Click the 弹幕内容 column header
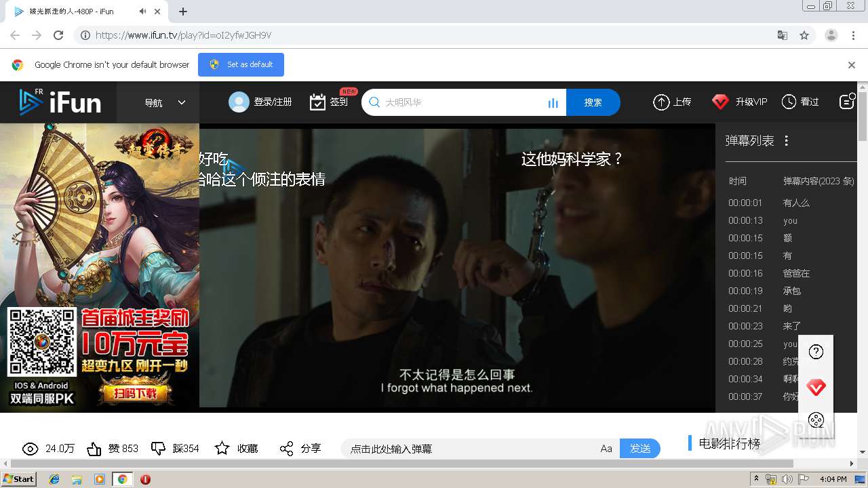868x488 pixels. (818, 181)
